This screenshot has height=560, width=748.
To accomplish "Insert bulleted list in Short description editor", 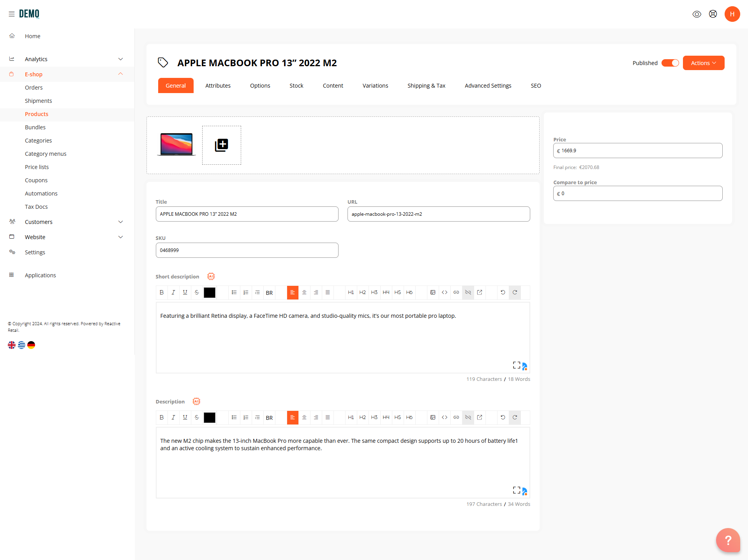I will coord(234,292).
